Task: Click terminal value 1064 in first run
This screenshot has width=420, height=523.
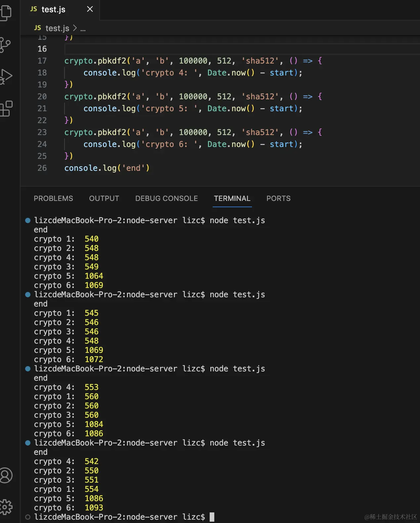Action: [x=94, y=276]
